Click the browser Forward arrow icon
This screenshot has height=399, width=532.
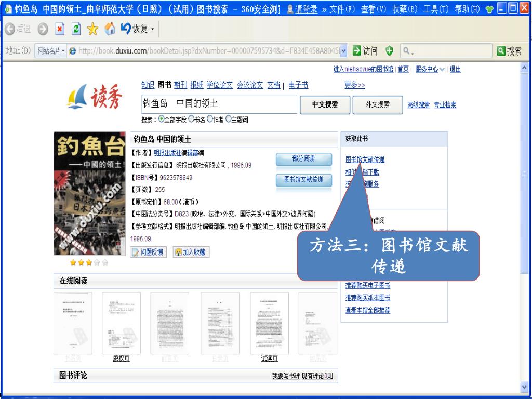43,29
